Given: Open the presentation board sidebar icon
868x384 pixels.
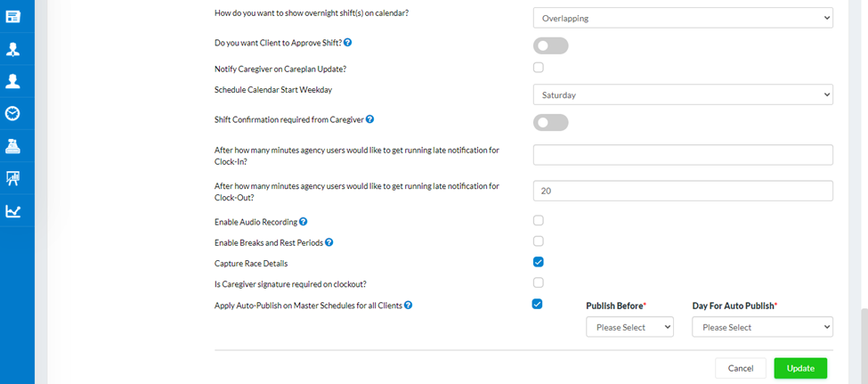Looking at the screenshot, I should (13, 178).
